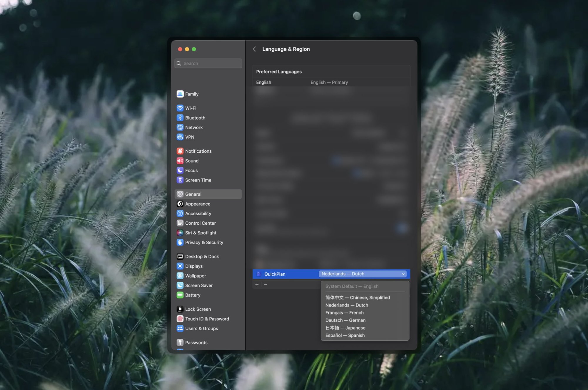Select Bluetooth settings icon
Viewport: 588px width, 390px height.
coord(180,117)
